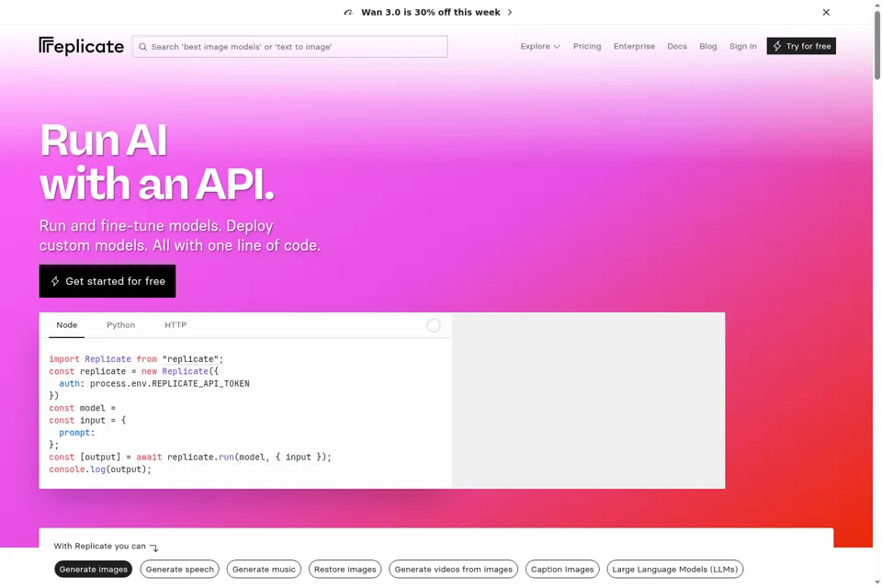Select Generate videos from images pill
Screen dimensions: 882x588
coord(453,569)
